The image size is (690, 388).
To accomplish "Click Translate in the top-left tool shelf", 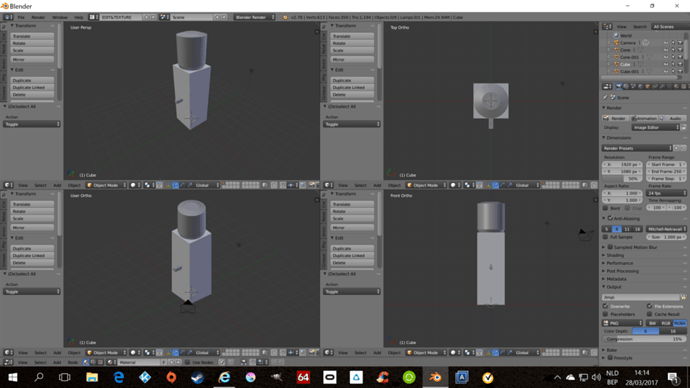I will 32,36.
